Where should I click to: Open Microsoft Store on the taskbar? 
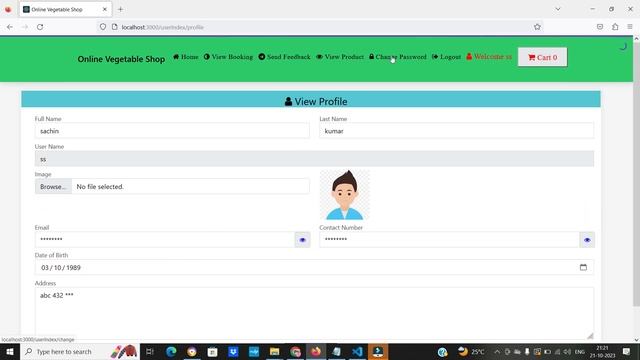click(x=212, y=351)
